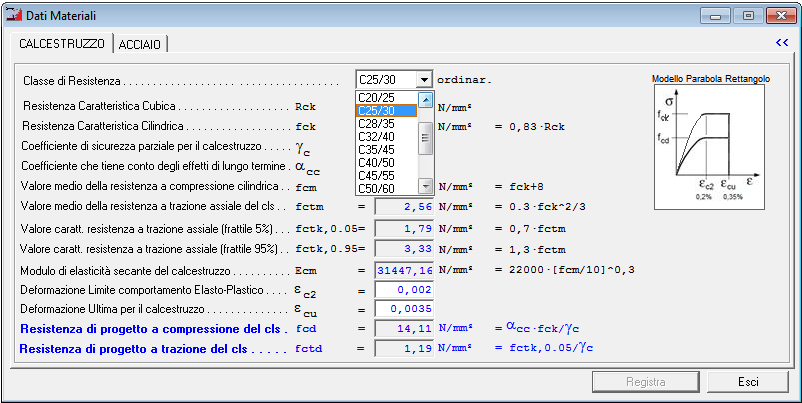
Task: Click the dropdown list scrollbar thumb
Action: click(426, 138)
